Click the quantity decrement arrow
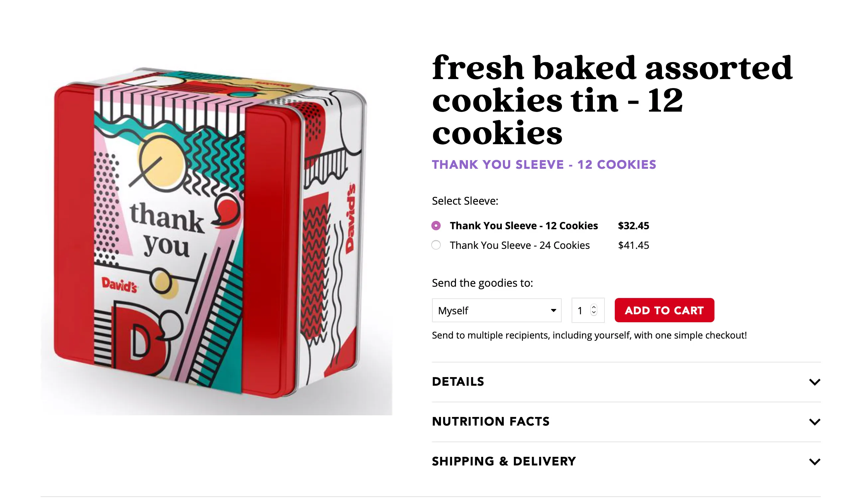This screenshot has height=499, width=868. (594, 313)
